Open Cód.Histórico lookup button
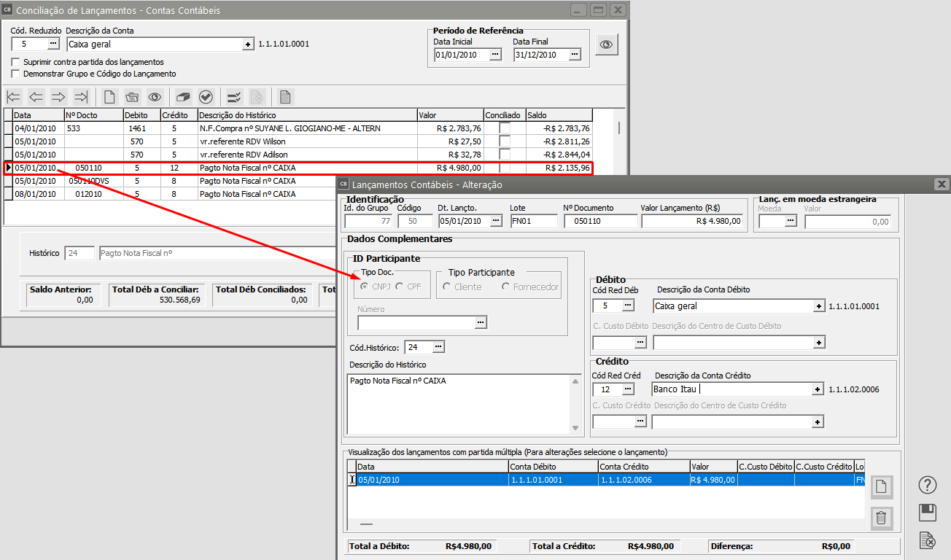This screenshot has width=951, height=560. click(x=438, y=347)
